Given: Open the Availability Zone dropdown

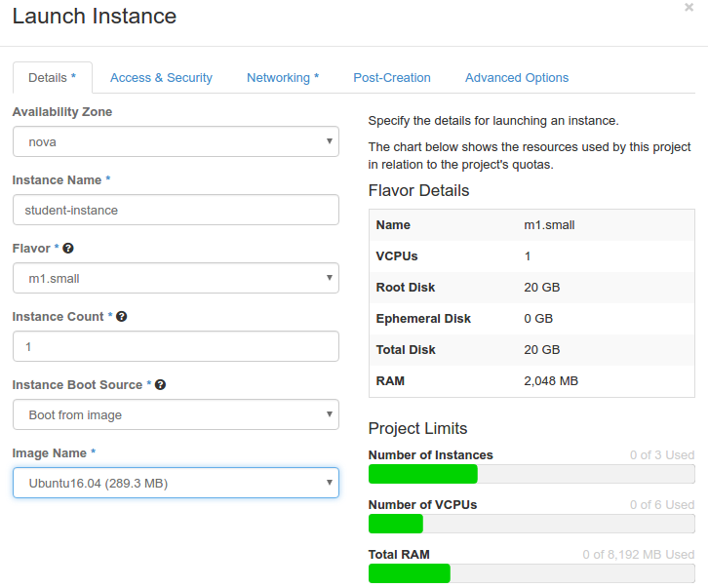Looking at the screenshot, I should [x=176, y=141].
